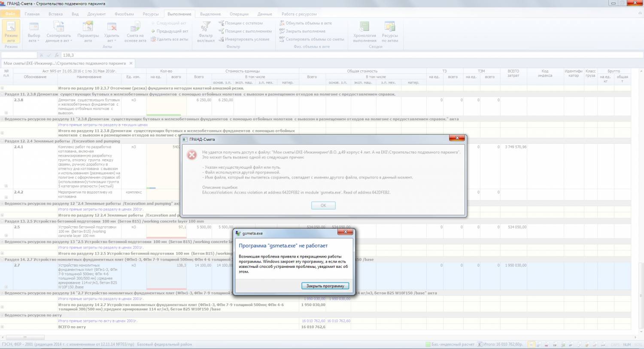Click "Смета на основе акта" icon
The height and width of the screenshot is (349, 644).
click(135, 32)
